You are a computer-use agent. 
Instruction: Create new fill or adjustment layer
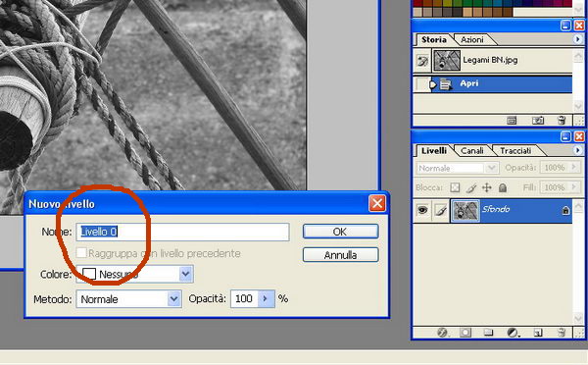coord(513,333)
